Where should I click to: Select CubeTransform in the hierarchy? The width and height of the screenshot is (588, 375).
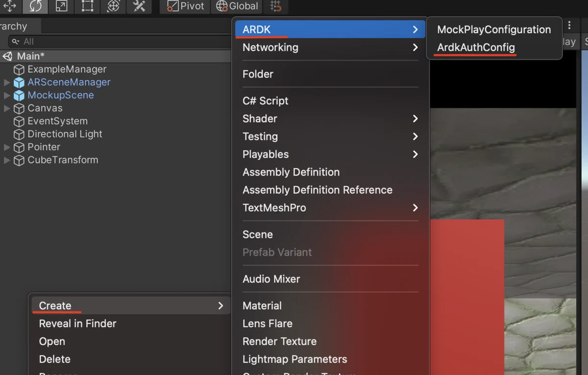point(63,160)
